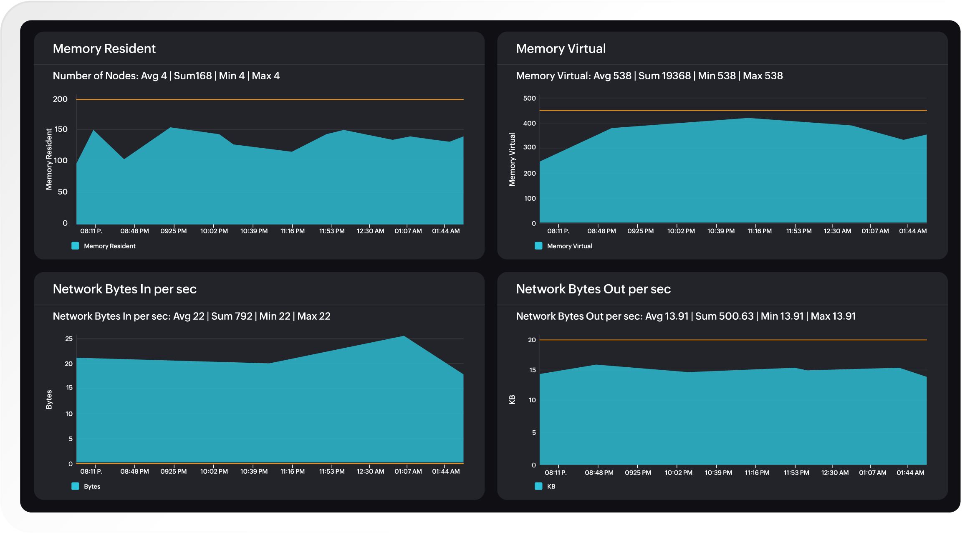Viewport: 980px width, 533px height.
Task: Expand the Network Bytes In panel
Action: coord(124,288)
